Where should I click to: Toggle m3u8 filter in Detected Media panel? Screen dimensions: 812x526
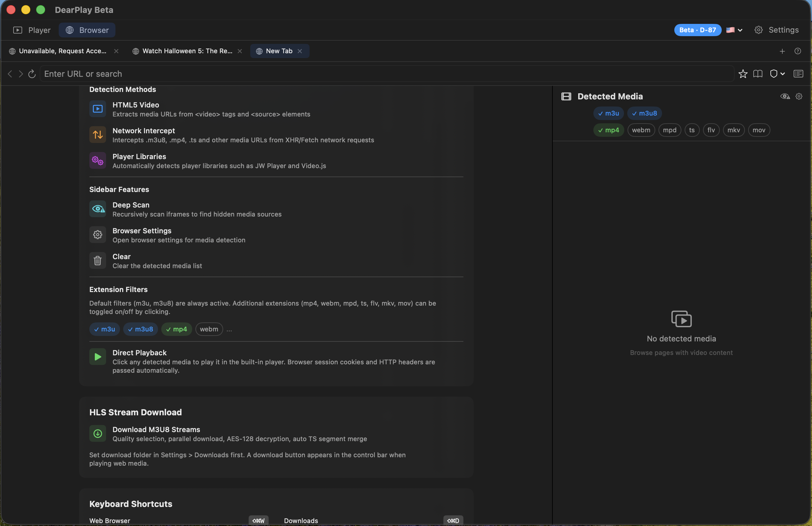(x=644, y=113)
